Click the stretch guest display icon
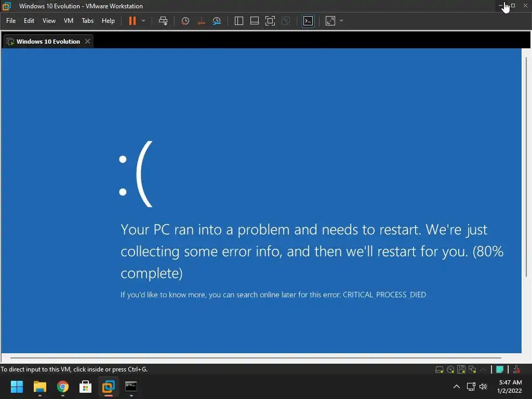The height and width of the screenshot is (399, 532). (330, 21)
